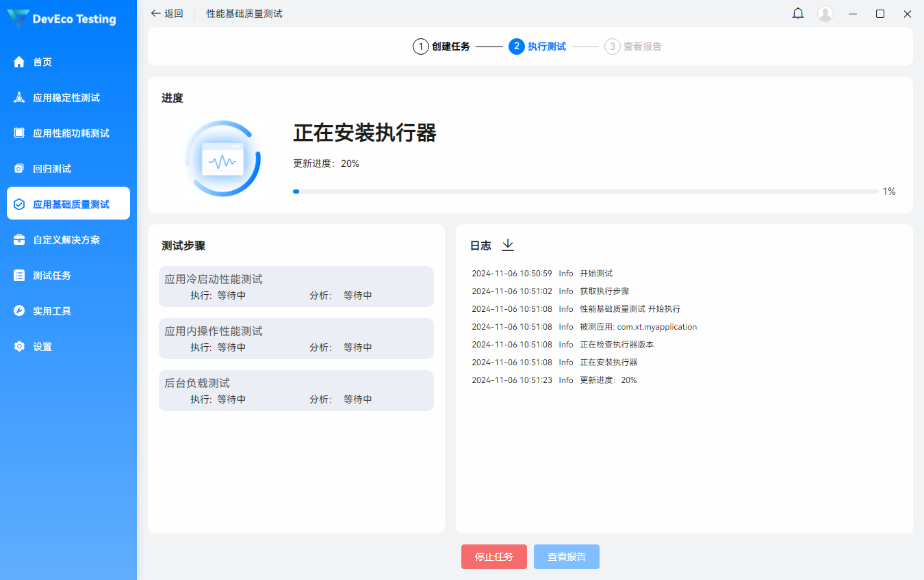Click the 日志 panel heading

click(480, 246)
